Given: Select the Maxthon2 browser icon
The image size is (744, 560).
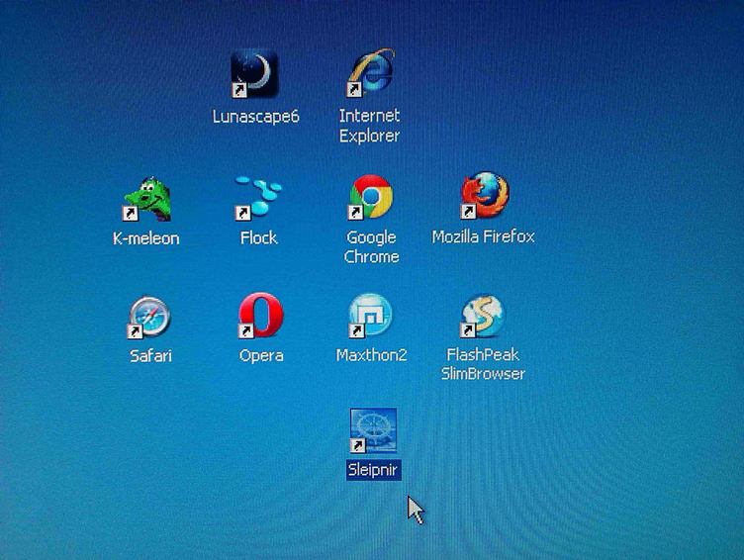Looking at the screenshot, I should click(x=371, y=316).
